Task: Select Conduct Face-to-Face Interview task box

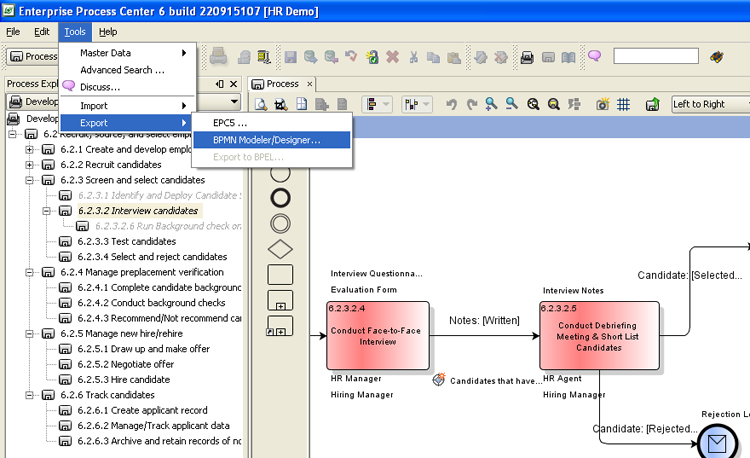Action: pyautogui.click(x=377, y=335)
